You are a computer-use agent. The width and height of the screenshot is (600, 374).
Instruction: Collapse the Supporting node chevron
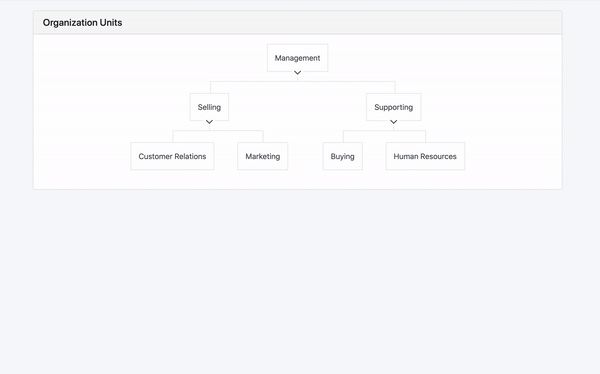tap(393, 122)
